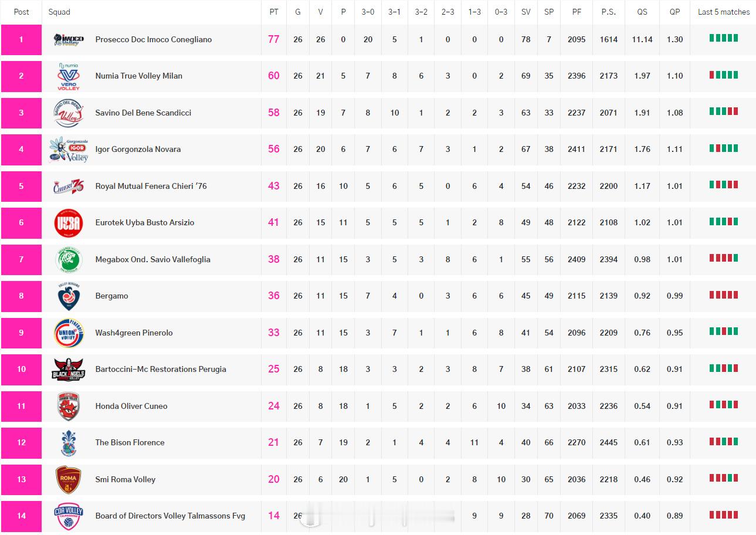The width and height of the screenshot is (756, 535).
Task: Click the P.S. column header
Action: click(x=609, y=12)
